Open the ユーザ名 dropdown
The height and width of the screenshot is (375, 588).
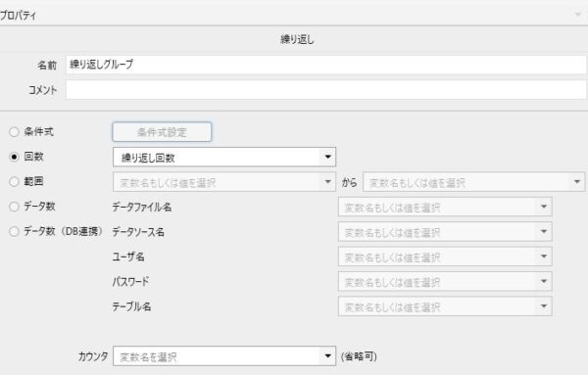click(445, 257)
